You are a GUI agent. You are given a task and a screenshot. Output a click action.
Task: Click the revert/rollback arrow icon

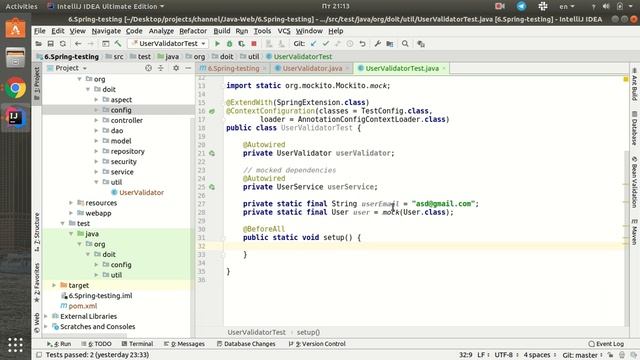pos(362,44)
